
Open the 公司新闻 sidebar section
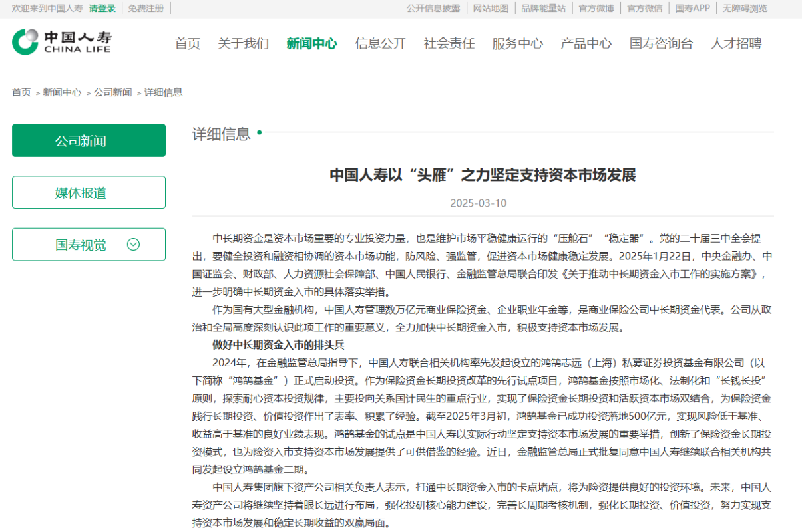tap(89, 141)
